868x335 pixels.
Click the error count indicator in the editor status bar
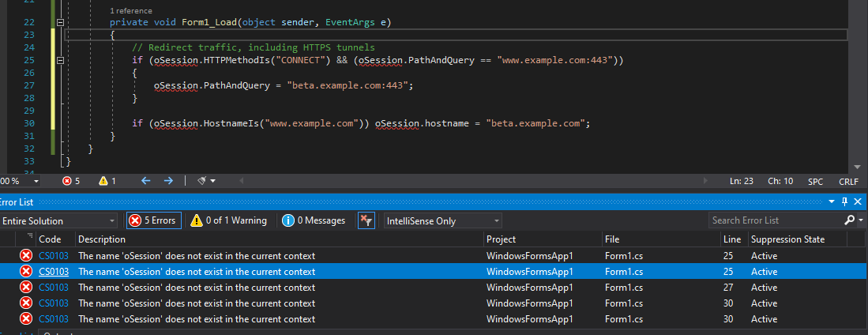[x=71, y=181]
